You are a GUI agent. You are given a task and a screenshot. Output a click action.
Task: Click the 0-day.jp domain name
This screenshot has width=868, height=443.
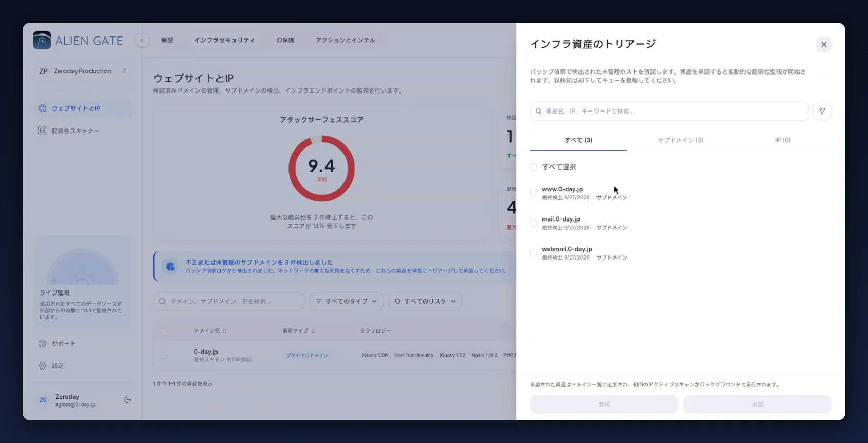pyautogui.click(x=206, y=352)
